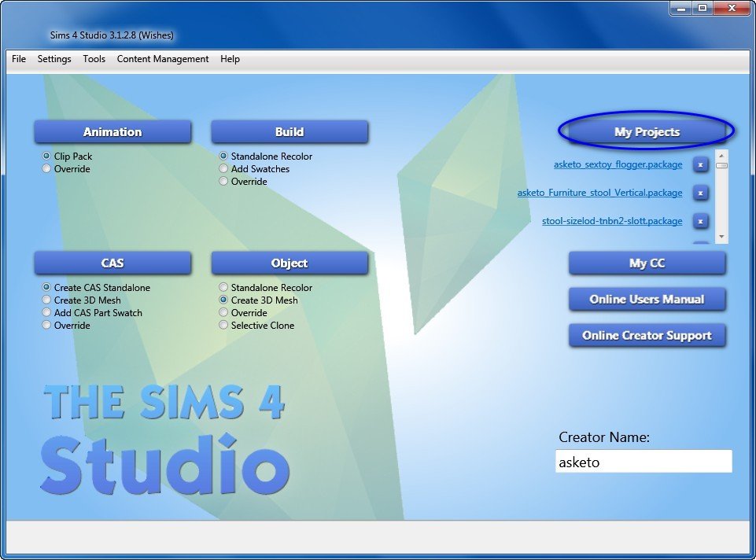Image resolution: width=756 pixels, height=560 pixels.
Task: Open the Help menu
Action: coord(230,59)
